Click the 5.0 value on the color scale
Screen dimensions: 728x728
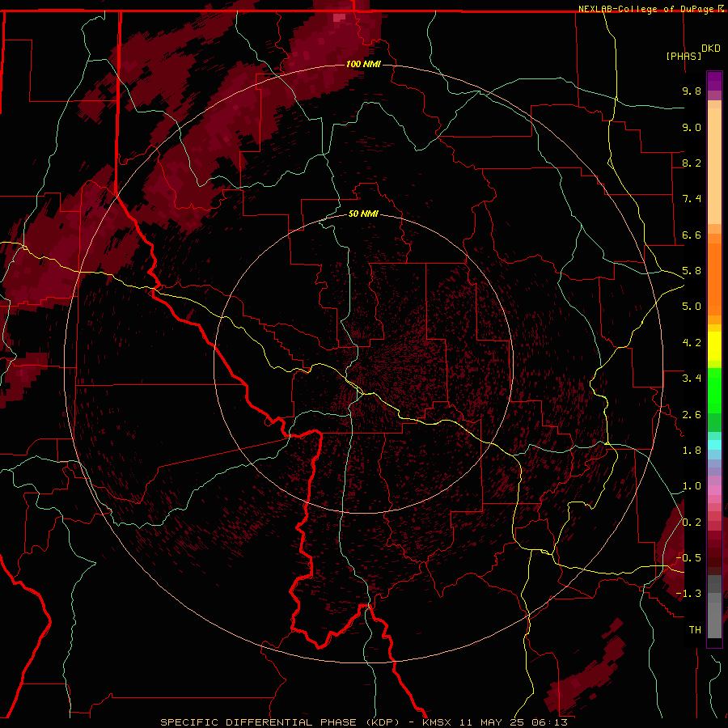692,307
